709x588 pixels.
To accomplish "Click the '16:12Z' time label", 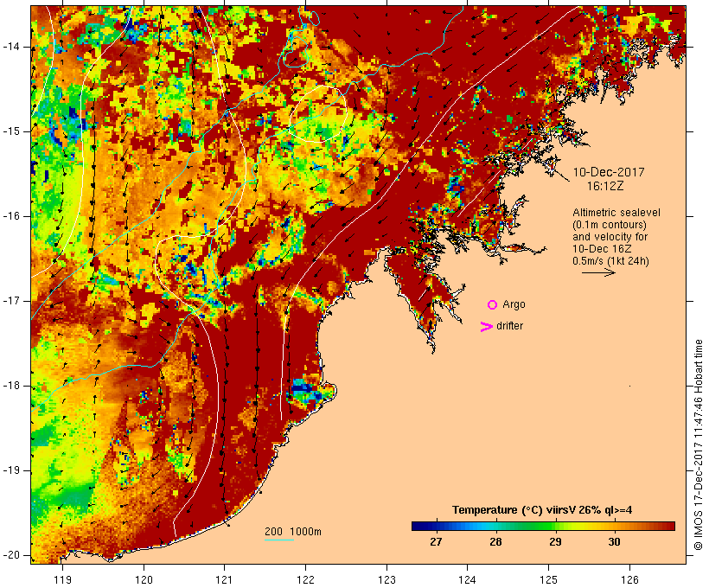I will [x=605, y=186].
